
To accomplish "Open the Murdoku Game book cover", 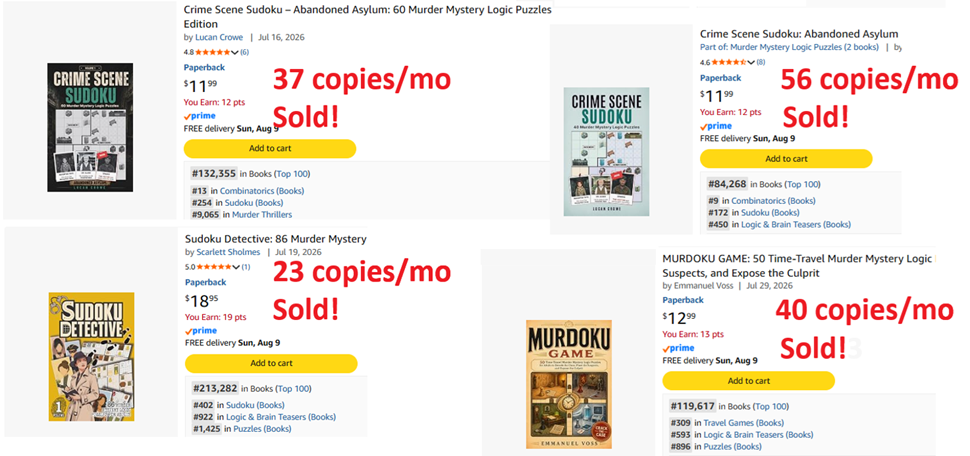I will coord(569,384).
